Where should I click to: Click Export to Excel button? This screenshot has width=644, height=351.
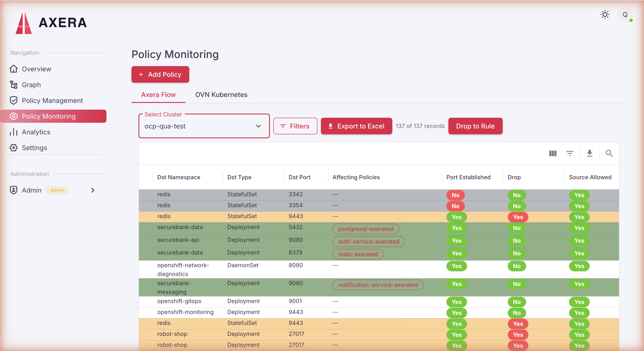tap(356, 126)
